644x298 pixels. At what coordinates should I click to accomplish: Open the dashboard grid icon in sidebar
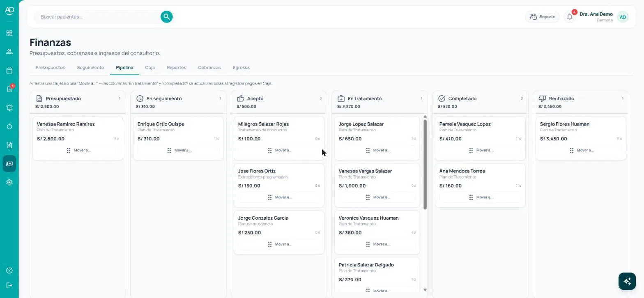click(9, 33)
